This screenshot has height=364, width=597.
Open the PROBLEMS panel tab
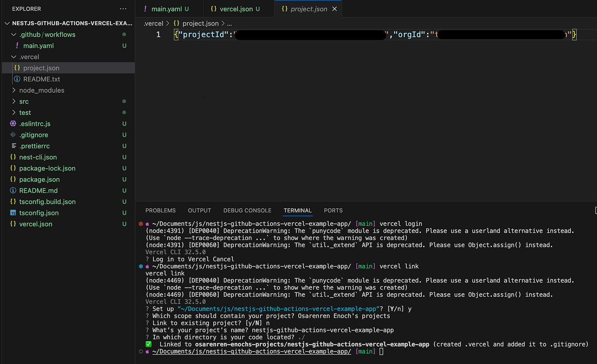(160, 211)
